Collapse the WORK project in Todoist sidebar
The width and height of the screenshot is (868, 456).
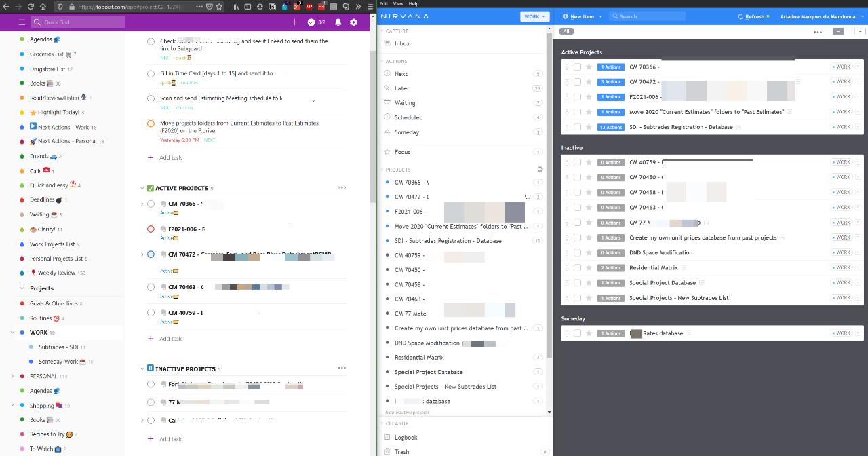[12, 332]
